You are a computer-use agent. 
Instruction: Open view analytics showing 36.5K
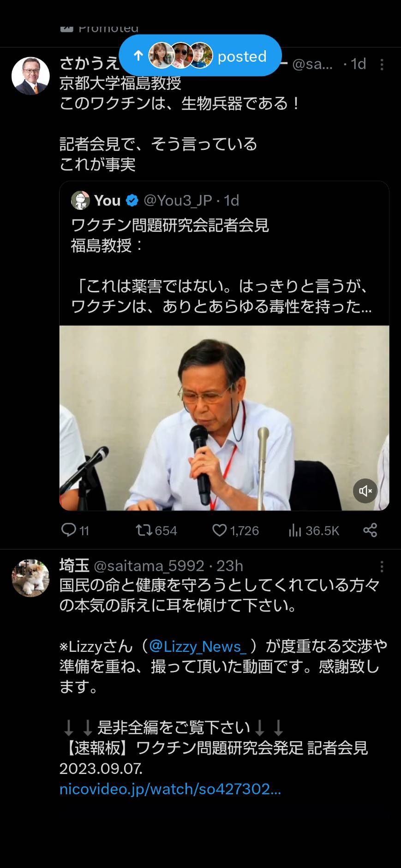point(295,531)
